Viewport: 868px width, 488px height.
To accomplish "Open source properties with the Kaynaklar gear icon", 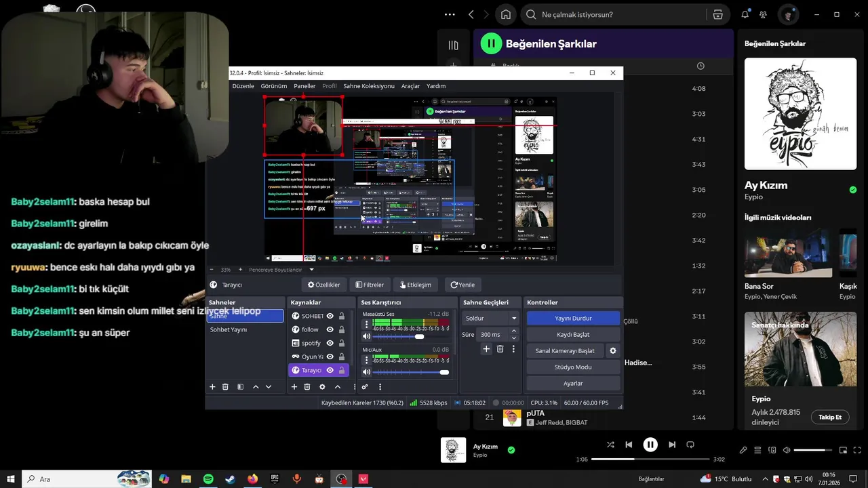I will (x=322, y=387).
